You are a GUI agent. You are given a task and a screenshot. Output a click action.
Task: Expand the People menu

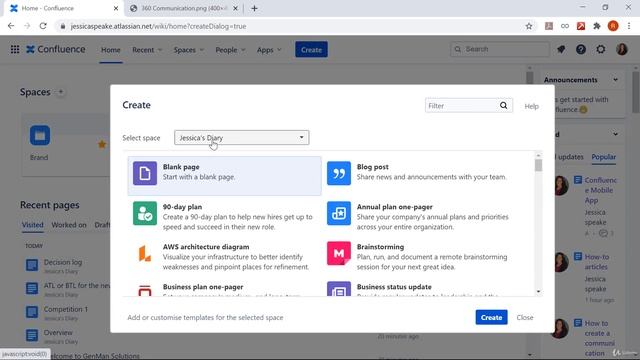click(x=230, y=50)
